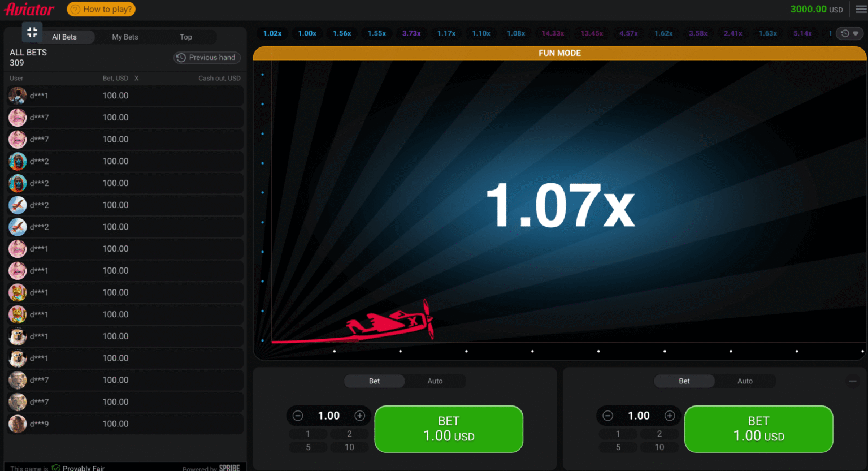868x471 pixels.
Task: Switch the right bet panel to Auto mode
Action: tap(745, 381)
